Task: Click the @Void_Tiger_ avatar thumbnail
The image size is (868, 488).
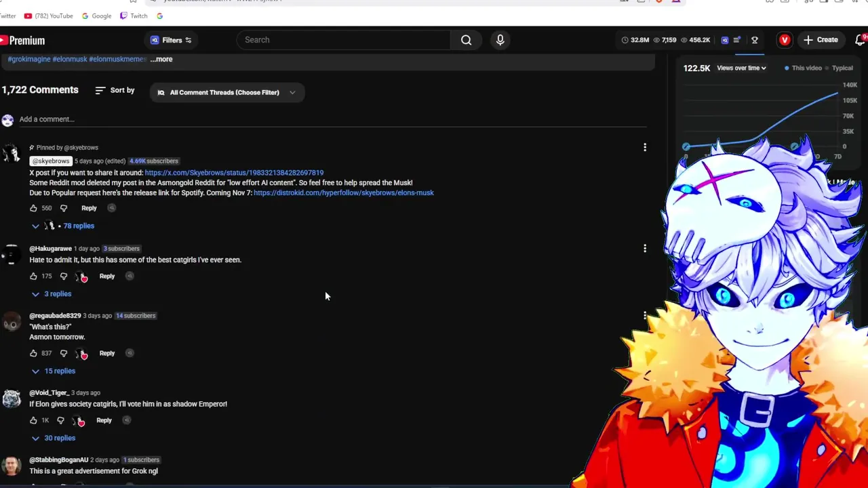Action: [11, 399]
